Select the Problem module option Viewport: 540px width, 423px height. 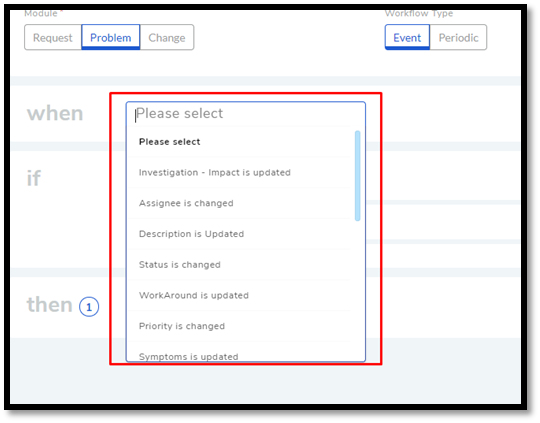point(111,38)
